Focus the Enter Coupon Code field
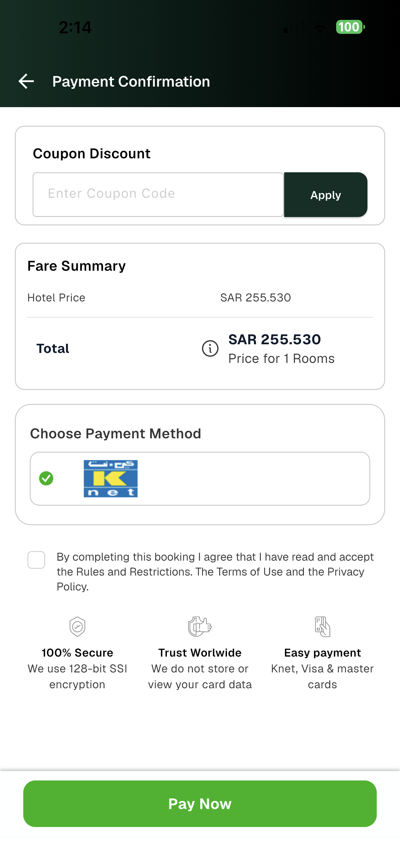Image resolution: width=400 pixels, height=868 pixels. pos(158,195)
